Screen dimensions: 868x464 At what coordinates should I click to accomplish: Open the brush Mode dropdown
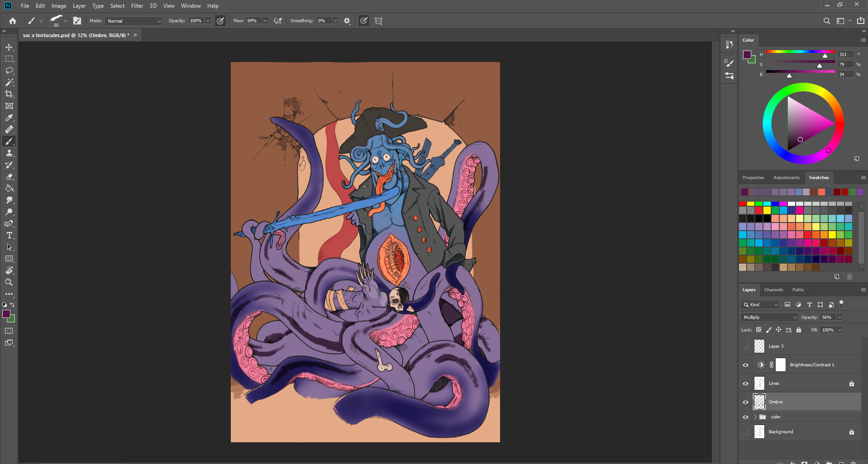tap(134, 21)
